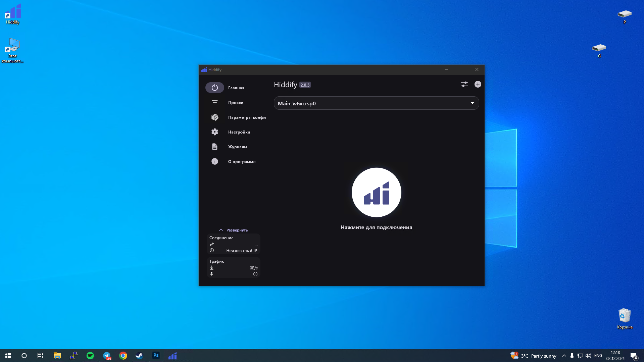Open the Прокси section
The width and height of the screenshot is (644, 362).
236,102
